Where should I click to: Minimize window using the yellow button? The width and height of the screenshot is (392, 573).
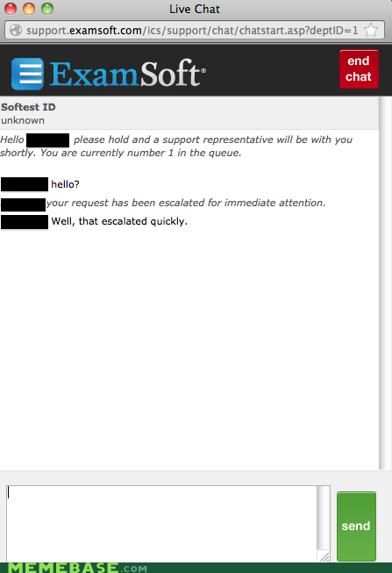click(29, 9)
